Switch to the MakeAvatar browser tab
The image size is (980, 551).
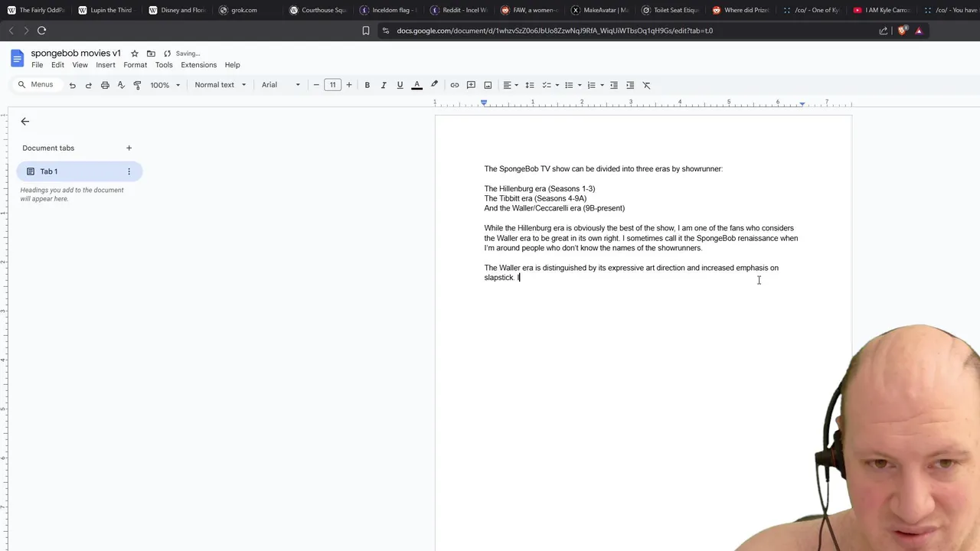[x=600, y=10]
